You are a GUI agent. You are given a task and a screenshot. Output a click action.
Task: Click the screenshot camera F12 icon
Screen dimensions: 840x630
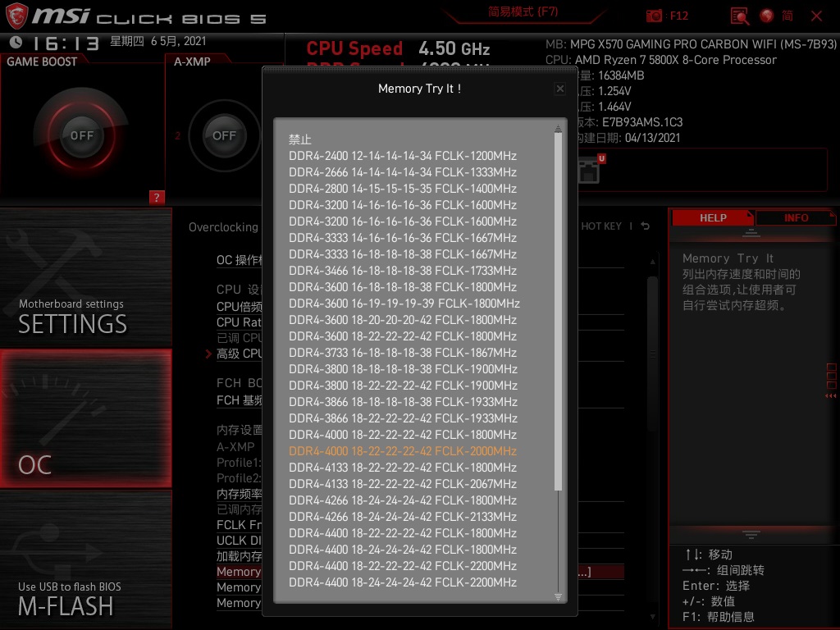click(x=655, y=15)
